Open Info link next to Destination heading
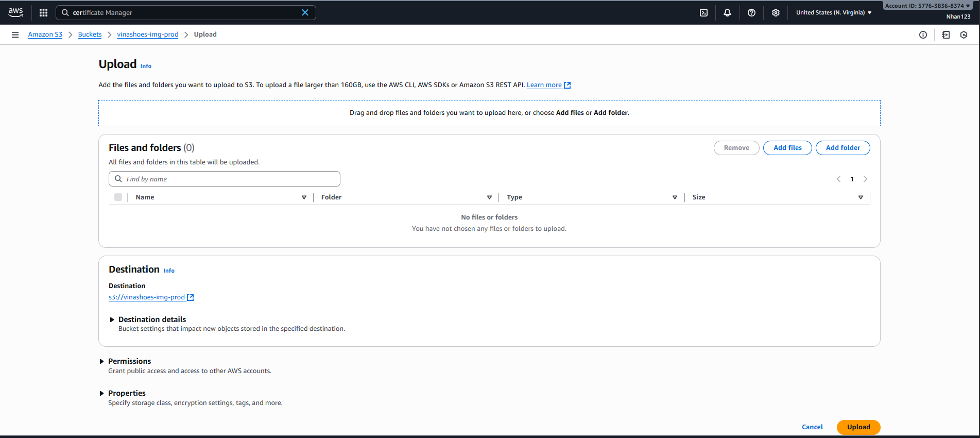The image size is (980, 438). [169, 271]
